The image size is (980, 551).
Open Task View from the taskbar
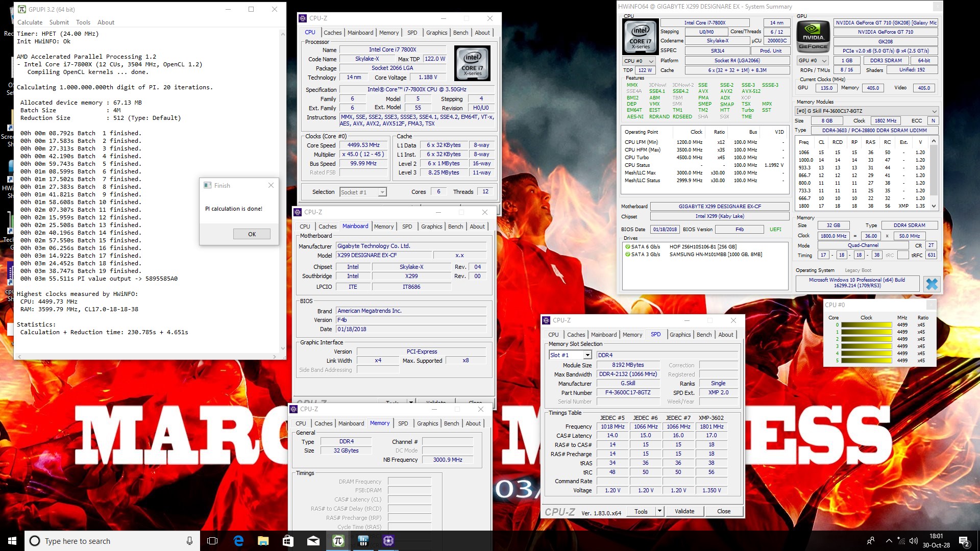(x=212, y=541)
